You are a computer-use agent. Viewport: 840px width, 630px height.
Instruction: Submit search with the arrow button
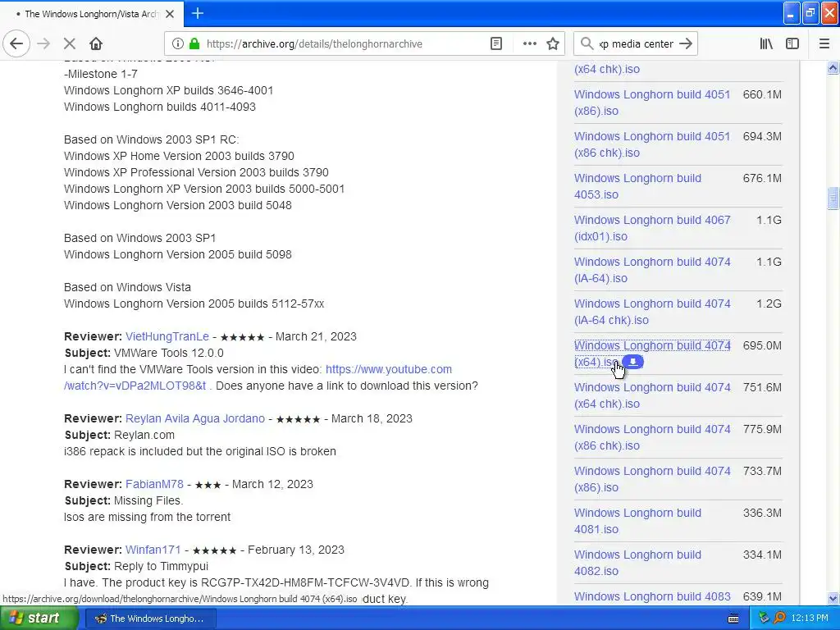(686, 43)
